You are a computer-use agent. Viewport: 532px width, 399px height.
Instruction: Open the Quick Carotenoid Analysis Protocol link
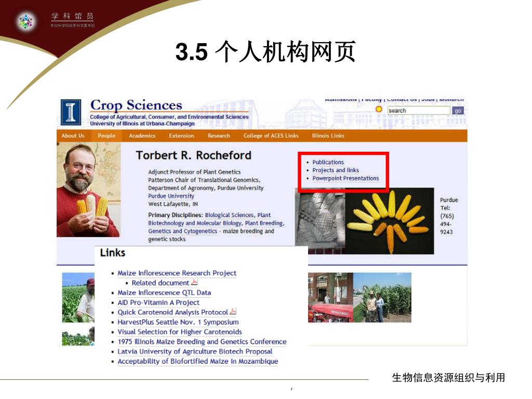[x=172, y=312]
